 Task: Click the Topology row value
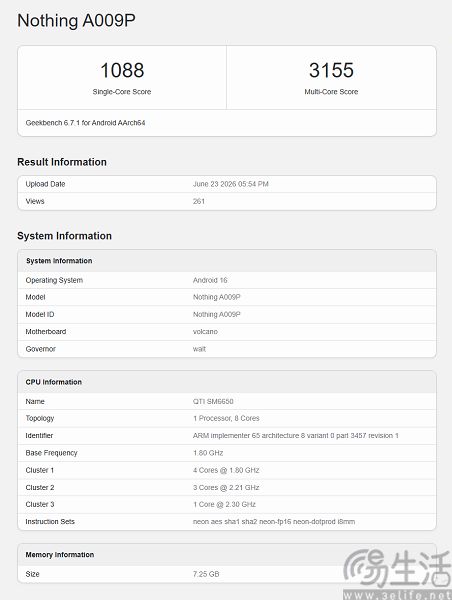pyautogui.click(x=226, y=418)
